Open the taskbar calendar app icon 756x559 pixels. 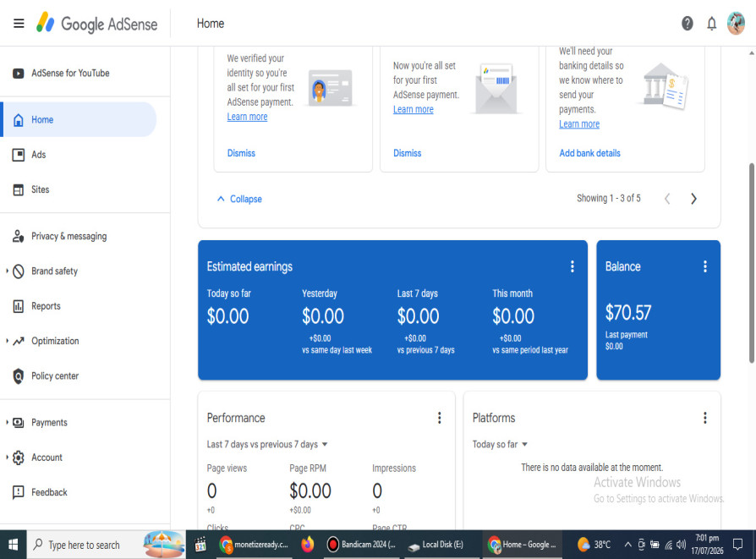[x=200, y=545]
